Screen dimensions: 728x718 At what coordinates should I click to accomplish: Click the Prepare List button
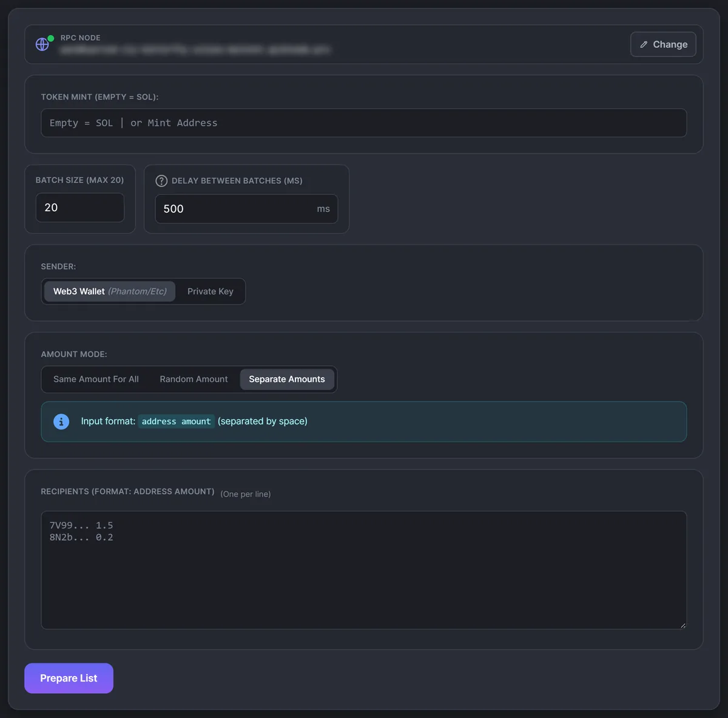click(x=69, y=678)
